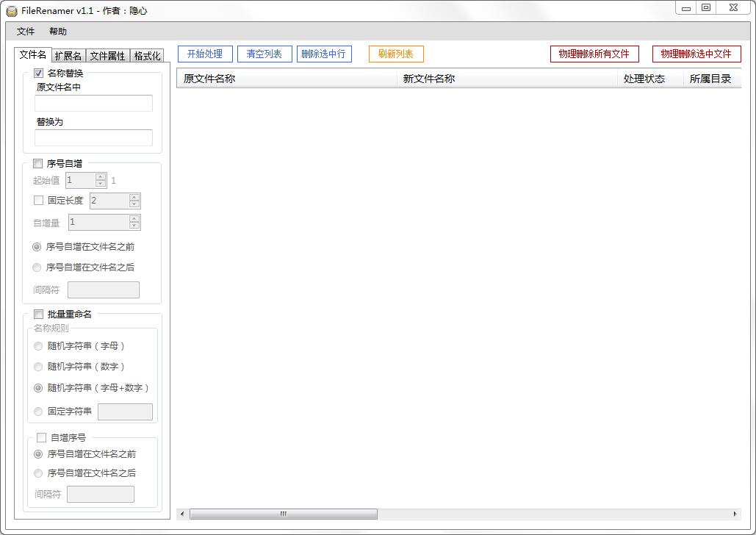Open the 帮助 menu

(58, 32)
